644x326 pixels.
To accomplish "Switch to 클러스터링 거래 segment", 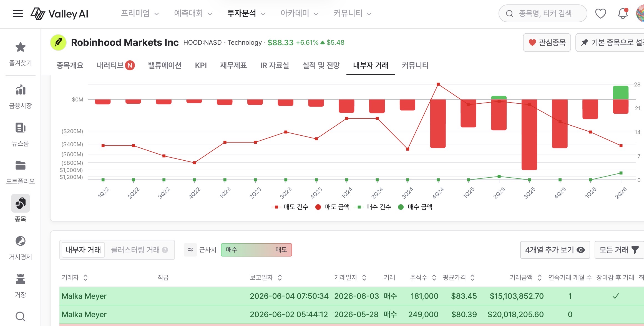I will tap(139, 250).
